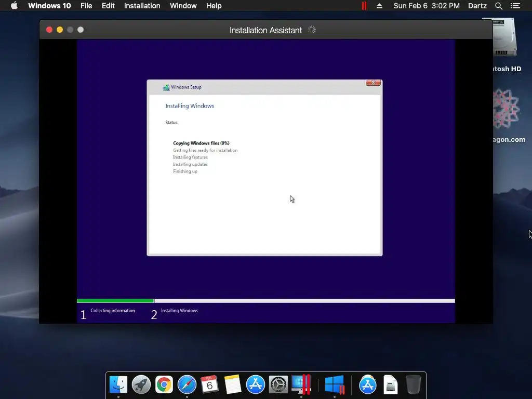Click the white circle button in the title bar
Viewport: 532px width, 399px height.
81,30
